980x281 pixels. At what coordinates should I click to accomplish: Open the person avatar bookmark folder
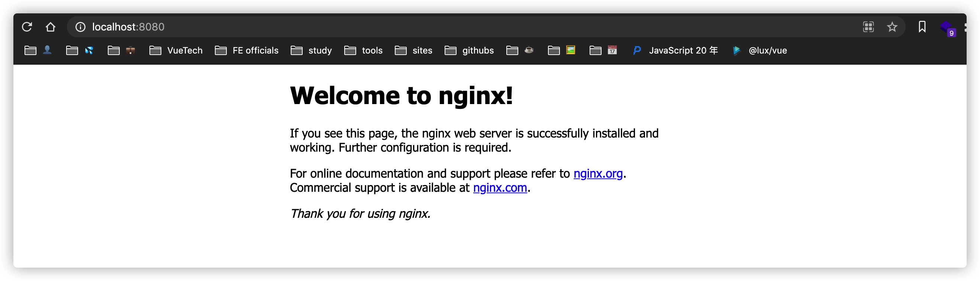(38, 51)
